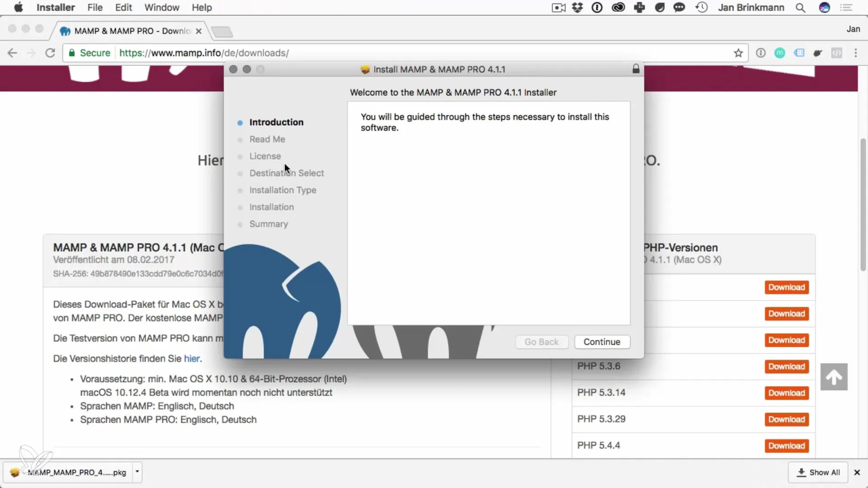Select License step in installer sidebar

[x=265, y=156]
